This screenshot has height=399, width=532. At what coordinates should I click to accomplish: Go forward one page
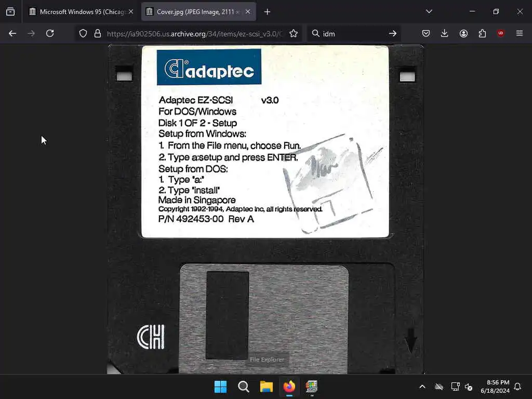coord(31,33)
